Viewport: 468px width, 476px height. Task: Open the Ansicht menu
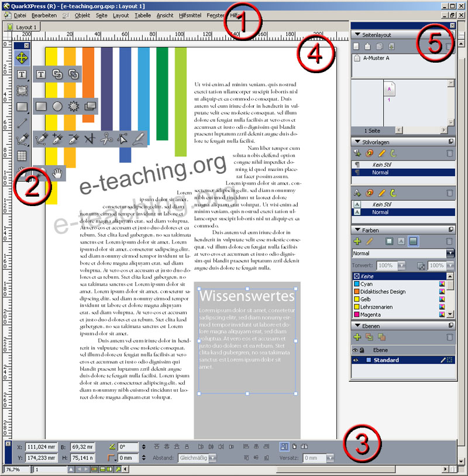(x=165, y=15)
